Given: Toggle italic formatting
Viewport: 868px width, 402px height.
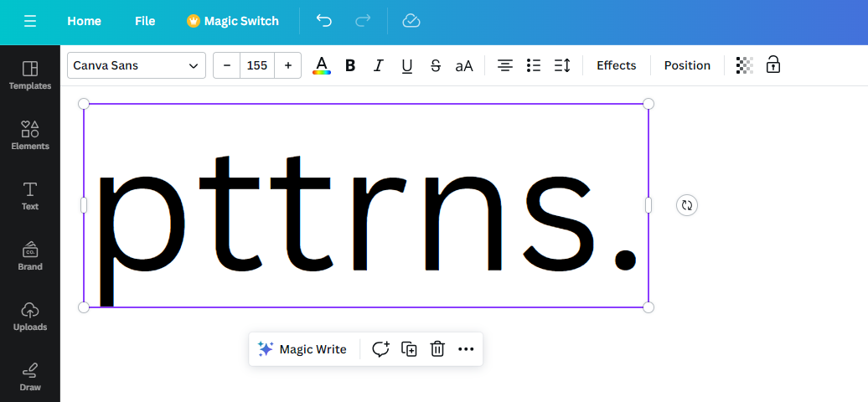Looking at the screenshot, I should 378,66.
